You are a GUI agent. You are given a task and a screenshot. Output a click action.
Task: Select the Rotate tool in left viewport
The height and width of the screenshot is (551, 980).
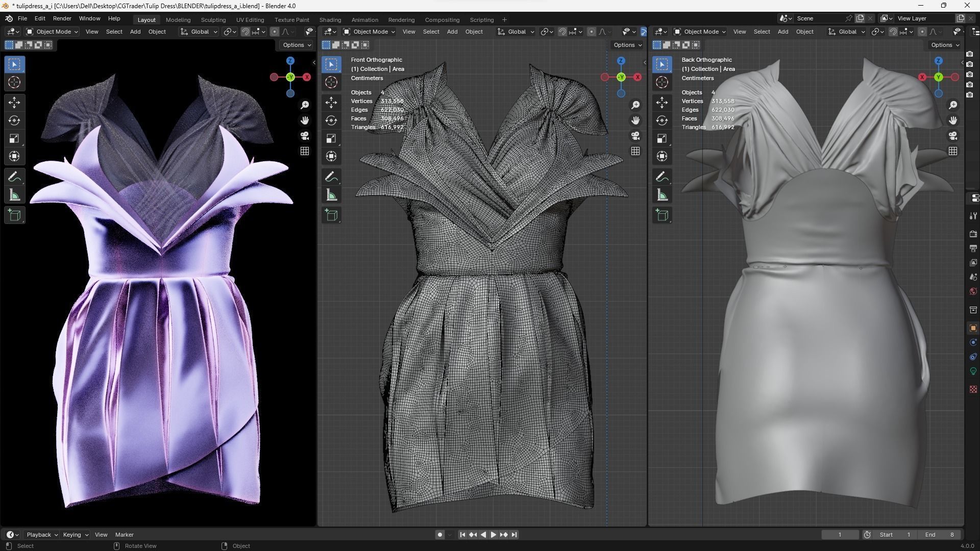[14, 120]
